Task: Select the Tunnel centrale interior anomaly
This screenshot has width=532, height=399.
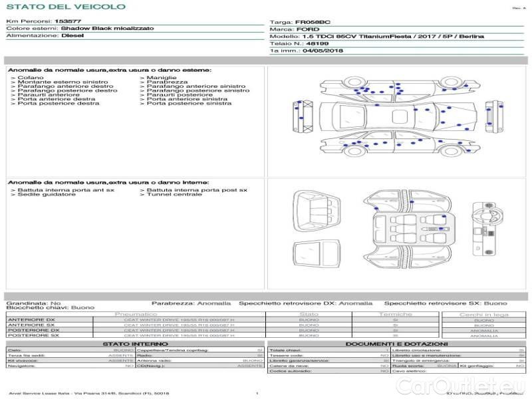Action: click(174, 194)
